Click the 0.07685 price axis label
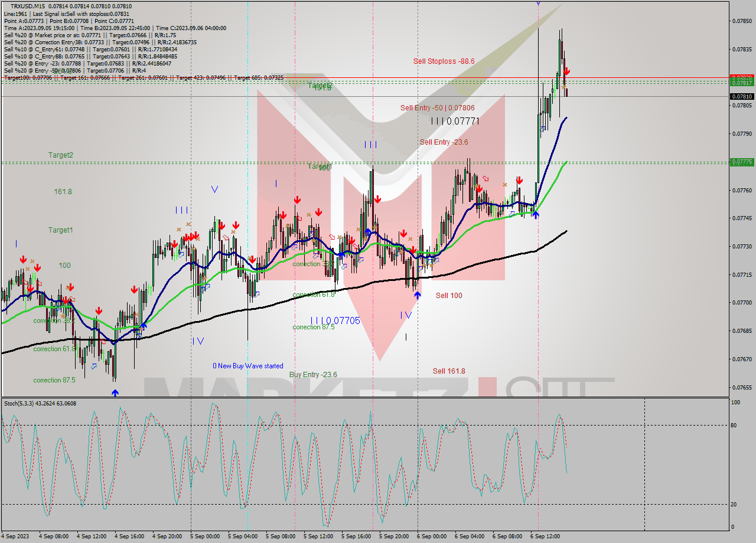The image size is (756, 543). (x=742, y=331)
